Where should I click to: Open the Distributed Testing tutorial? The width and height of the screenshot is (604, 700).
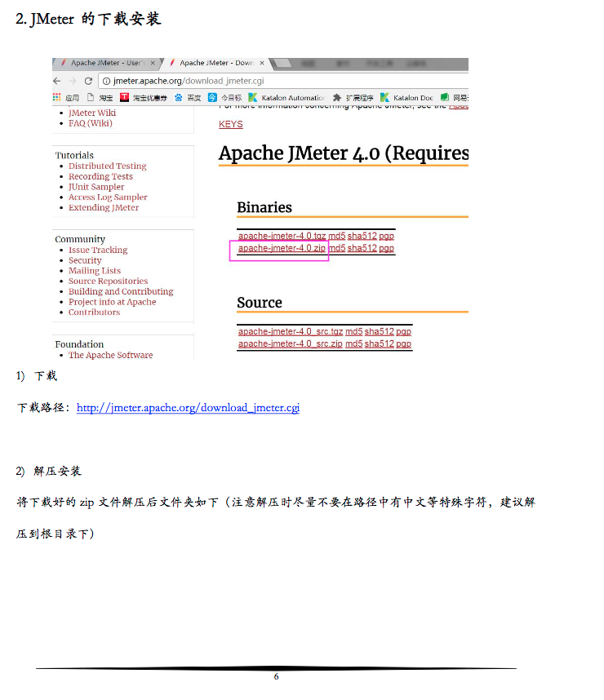107,166
